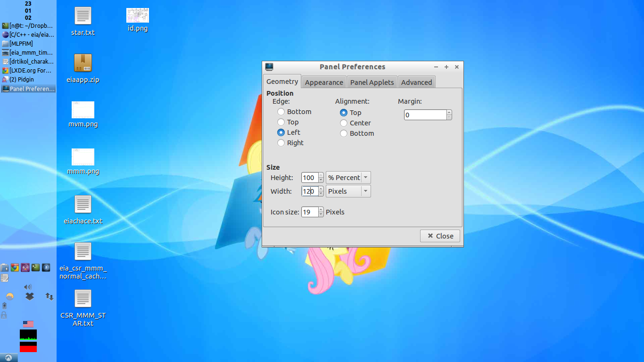Image resolution: width=644 pixels, height=362 pixels.
Task: Select the Bottom edge radio button
Action: 281,112
